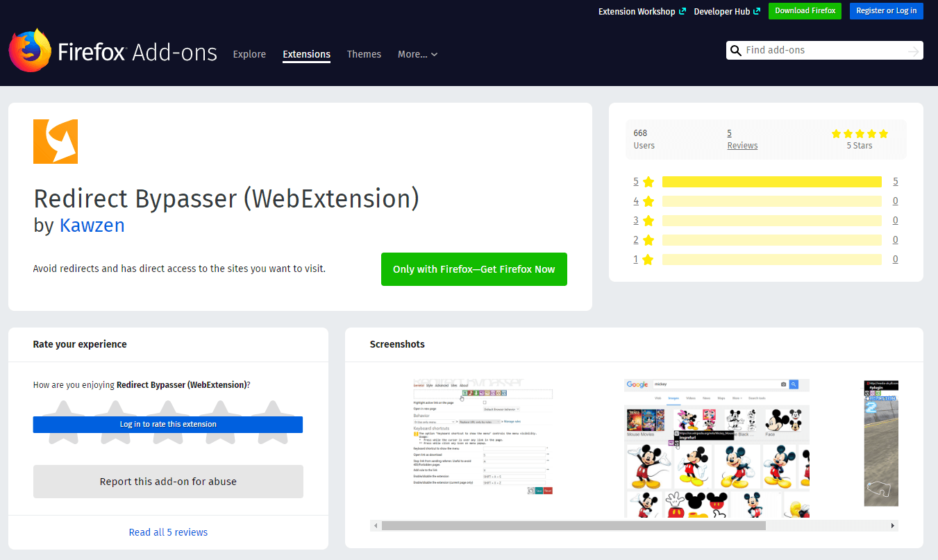Click the Download Firefox button
This screenshot has height=560, width=938.
point(805,11)
